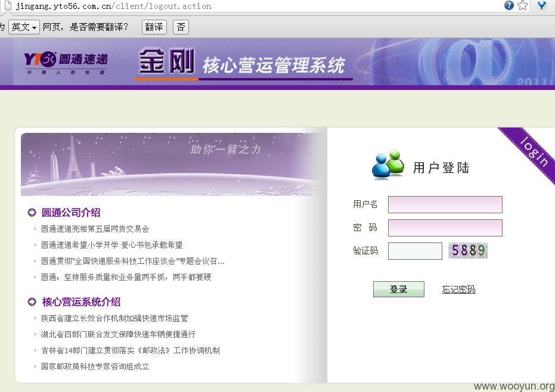Open article 圆通：坚持服务质量和业务量两手抓
Viewport: 555px width, 392px height.
click(x=126, y=277)
